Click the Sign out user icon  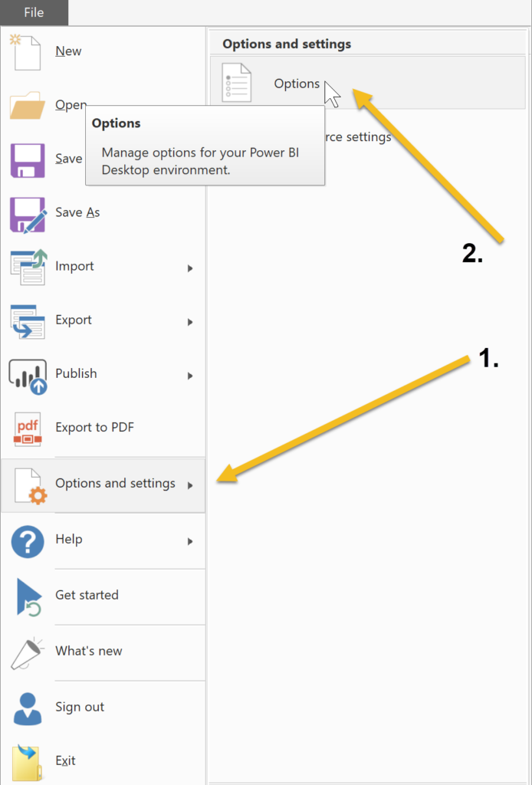[x=28, y=708]
